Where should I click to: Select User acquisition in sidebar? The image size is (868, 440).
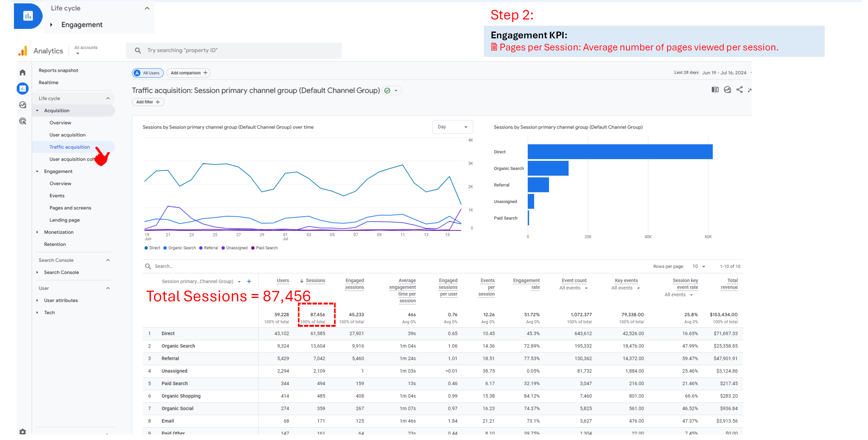coord(67,135)
